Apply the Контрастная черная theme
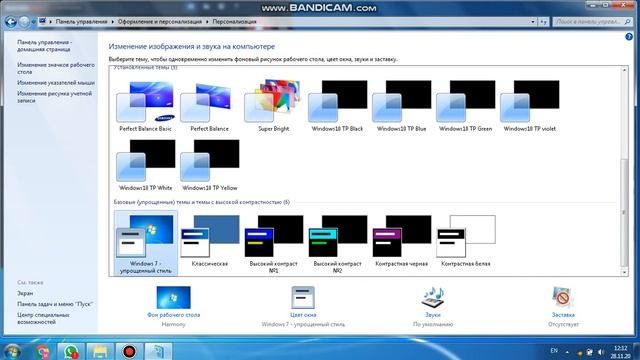640x360 pixels. [401, 242]
